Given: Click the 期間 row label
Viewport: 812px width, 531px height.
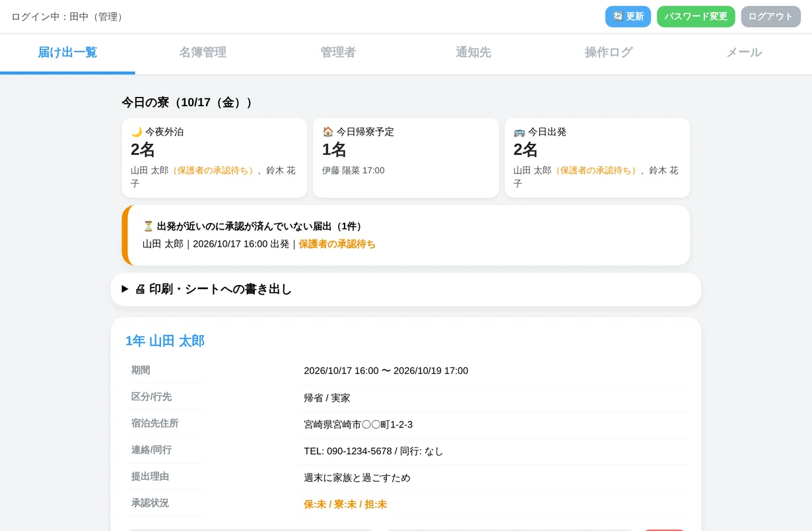Looking at the screenshot, I should click(141, 370).
